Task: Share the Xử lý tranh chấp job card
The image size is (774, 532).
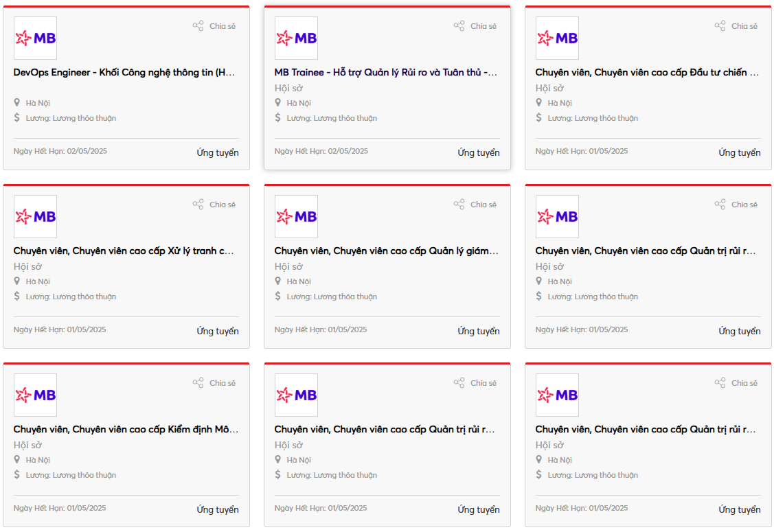Action: click(198, 205)
